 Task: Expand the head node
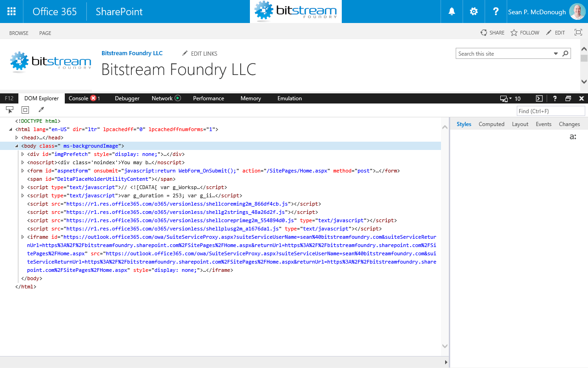17,138
